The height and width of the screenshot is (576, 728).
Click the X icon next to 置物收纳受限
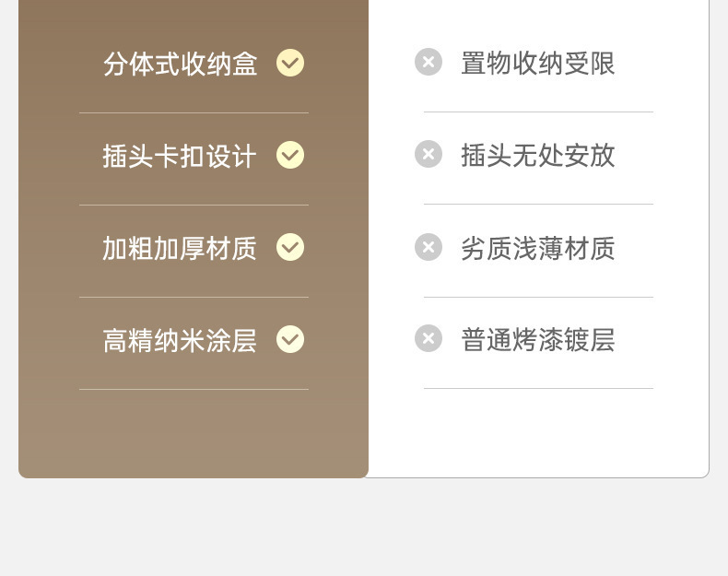point(429,62)
